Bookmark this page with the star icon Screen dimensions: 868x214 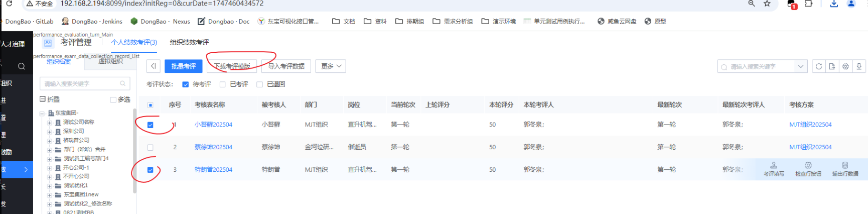point(767,4)
